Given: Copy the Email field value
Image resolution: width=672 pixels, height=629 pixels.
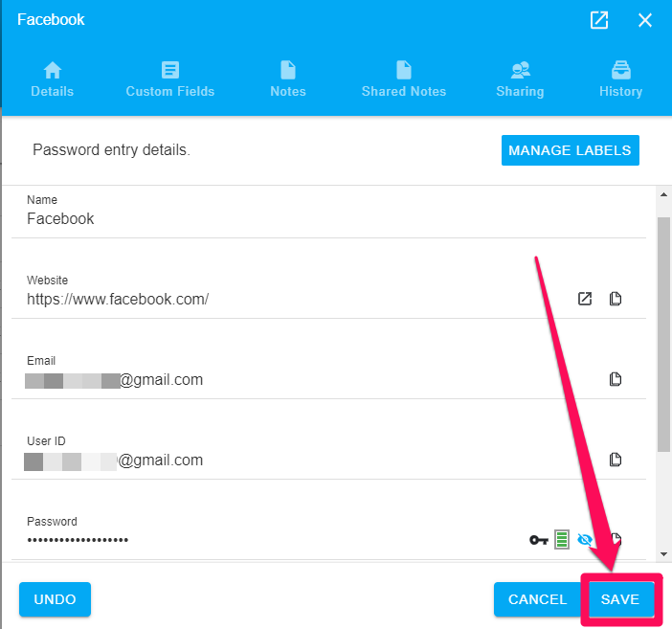Looking at the screenshot, I should pyautogui.click(x=616, y=379).
